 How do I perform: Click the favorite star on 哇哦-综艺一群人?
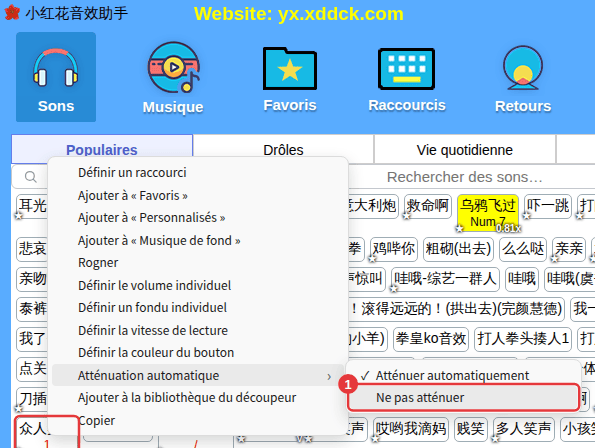click(x=394, y=289)
